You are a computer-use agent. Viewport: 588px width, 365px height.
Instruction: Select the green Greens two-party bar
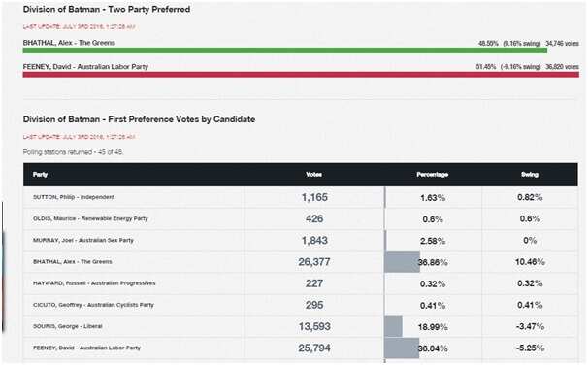pyautogui.click(x=285, y=50)
